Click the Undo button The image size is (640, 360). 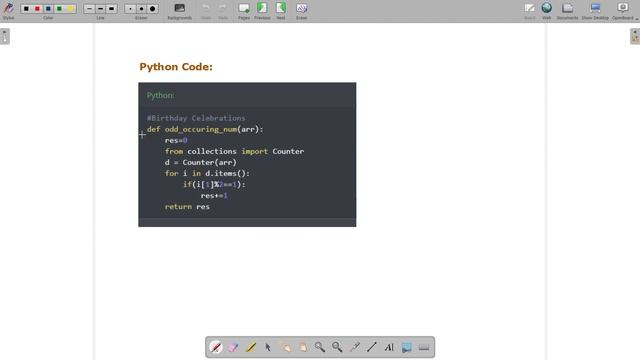(206, 11)
